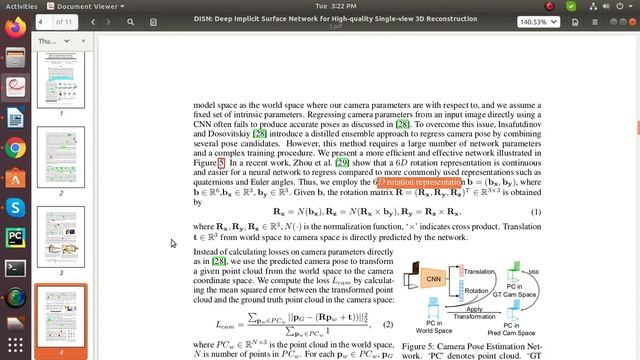Select page 2 thumbnail

click(61, 157)
